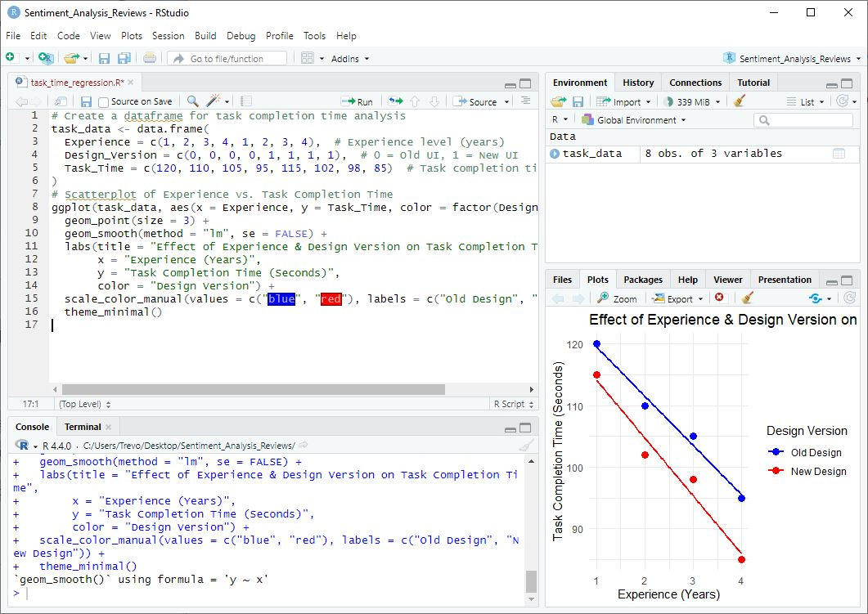The height and width of the screenshot is (614, 868).
Task: Open the code tools magic wand
Action: (x=214, y=101)
